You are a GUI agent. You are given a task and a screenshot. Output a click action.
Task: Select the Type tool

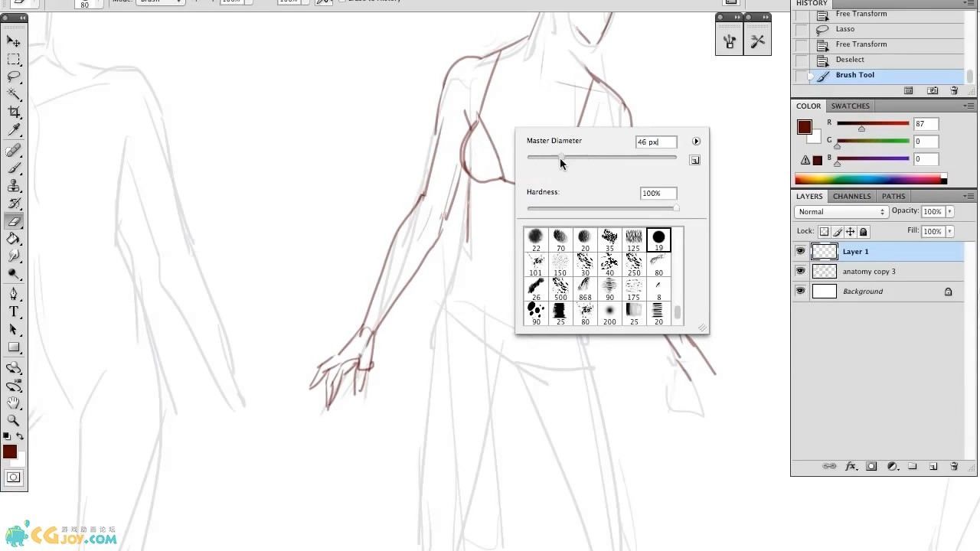click(x=14, y=312)
